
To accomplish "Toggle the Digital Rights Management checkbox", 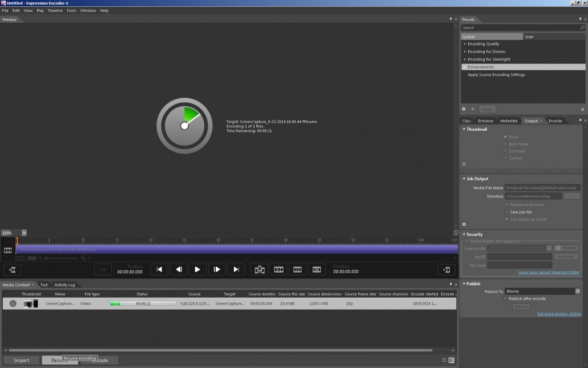I will [466, 241].
